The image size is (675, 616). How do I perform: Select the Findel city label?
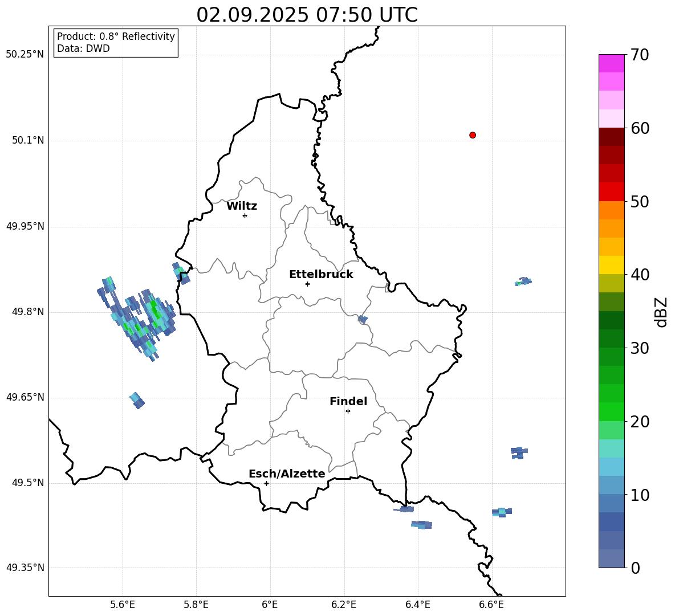pyautogui.click(x=348, y=401)
